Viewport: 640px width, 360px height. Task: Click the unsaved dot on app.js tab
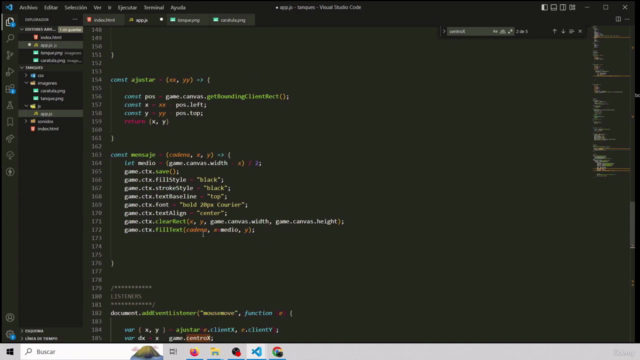tap(161, 20)
